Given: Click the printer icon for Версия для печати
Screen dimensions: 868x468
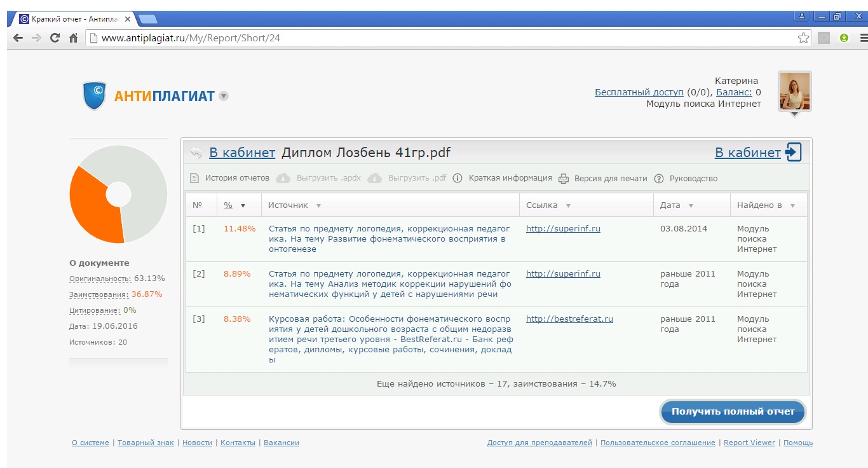Looking at the screenshot, I should [x=564, y=179].
